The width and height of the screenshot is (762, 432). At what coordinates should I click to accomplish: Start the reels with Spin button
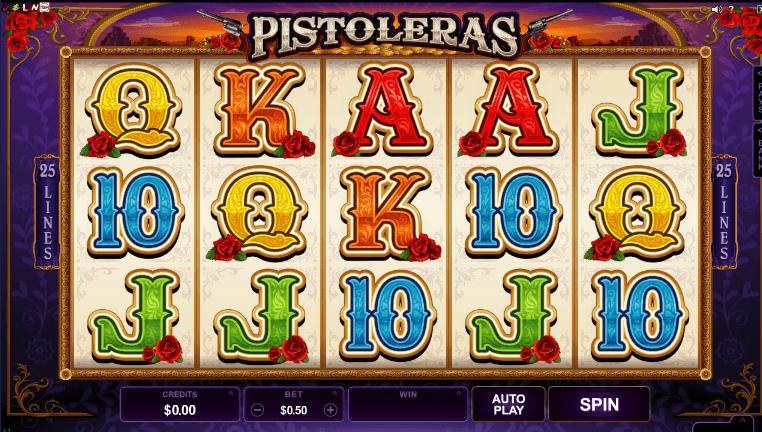pos(599,404)
